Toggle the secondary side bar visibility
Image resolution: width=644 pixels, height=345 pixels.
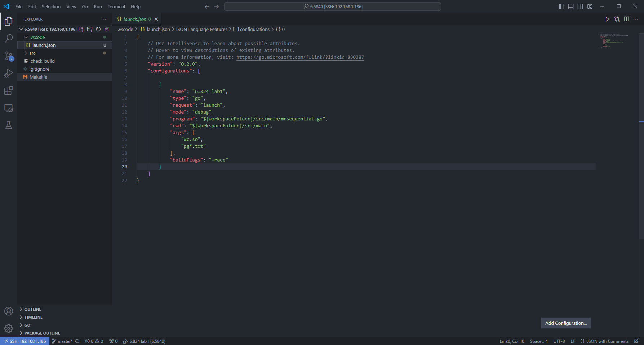[580, 6]
